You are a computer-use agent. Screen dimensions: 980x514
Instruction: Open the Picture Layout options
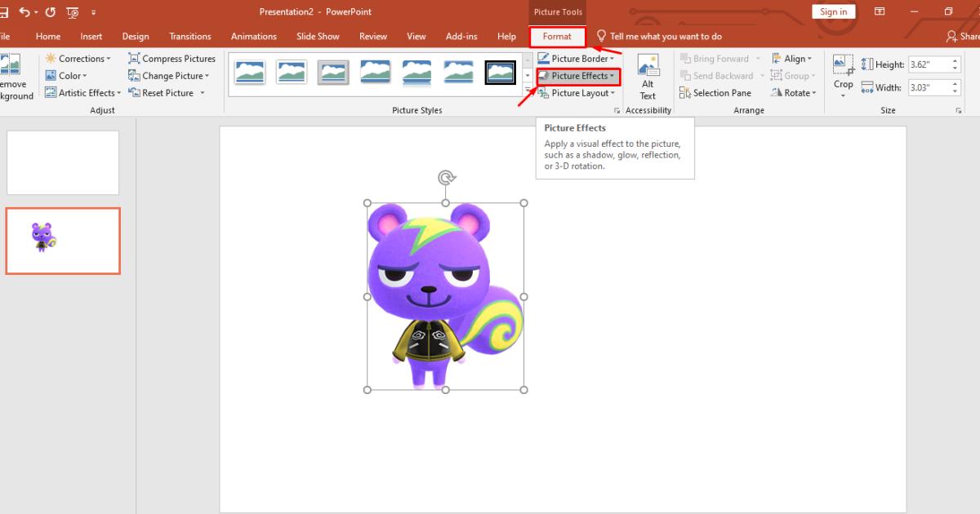coord(577,92)
